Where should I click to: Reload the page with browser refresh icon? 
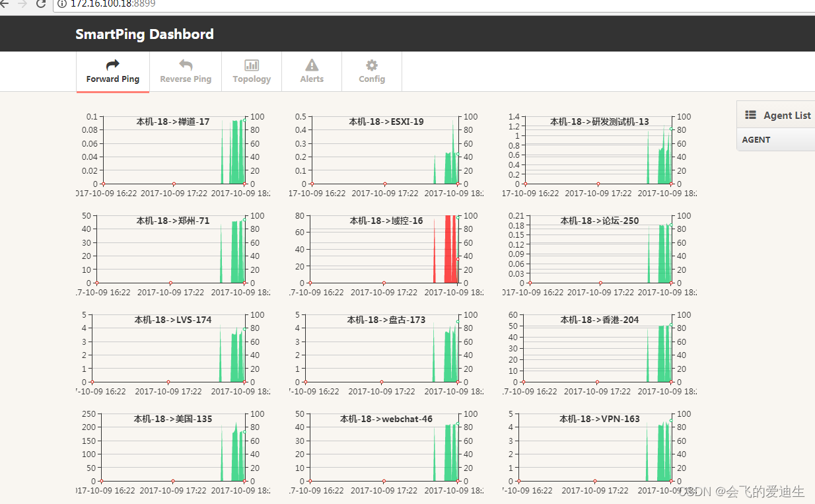pos(41,4)
